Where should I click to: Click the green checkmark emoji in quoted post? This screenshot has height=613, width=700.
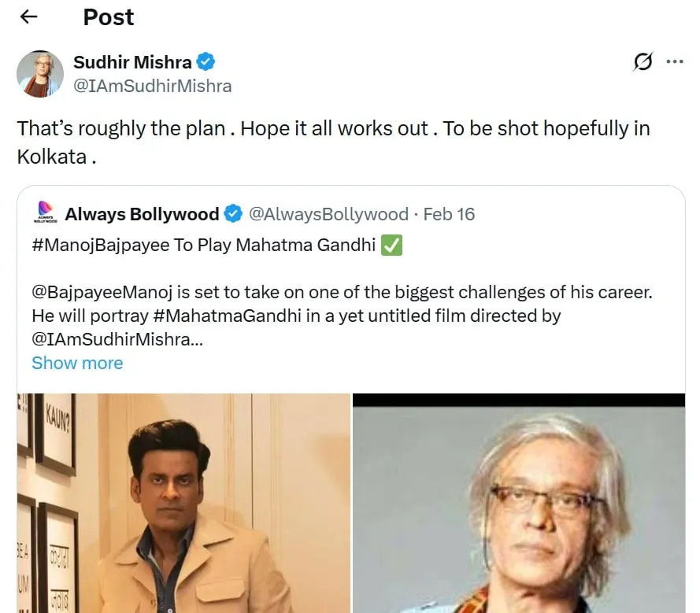[391, 246]
